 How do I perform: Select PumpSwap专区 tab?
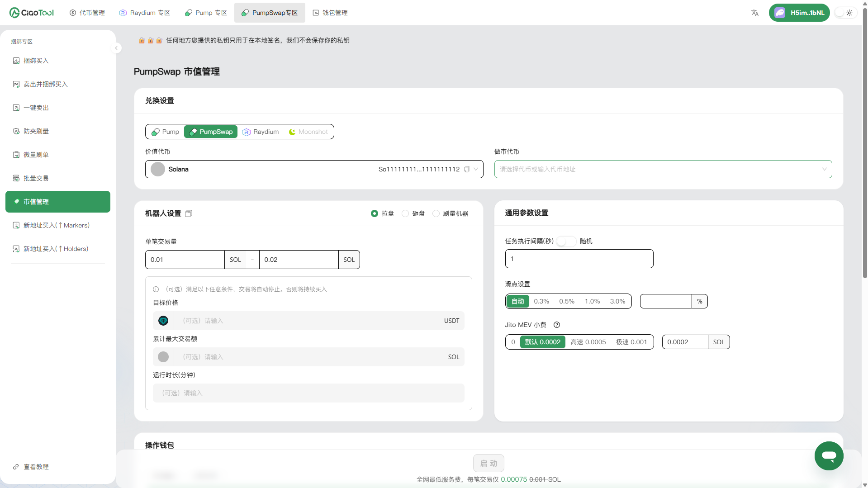click(270, 13)
